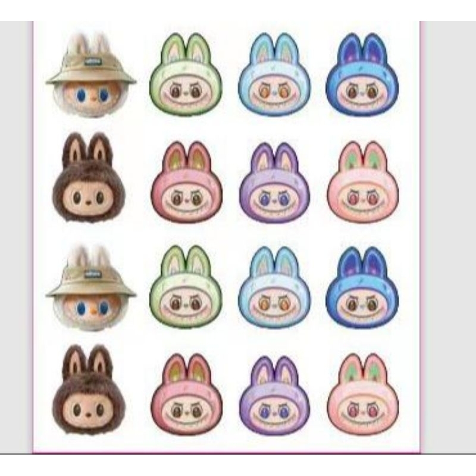Click the rose pink bunny sticker in bottom row

(186, 394)
